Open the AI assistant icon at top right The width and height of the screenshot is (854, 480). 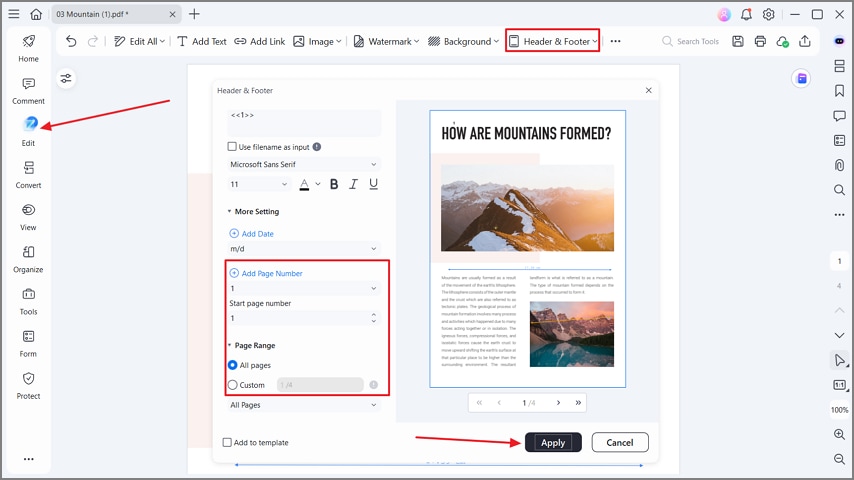click(839, 41)
